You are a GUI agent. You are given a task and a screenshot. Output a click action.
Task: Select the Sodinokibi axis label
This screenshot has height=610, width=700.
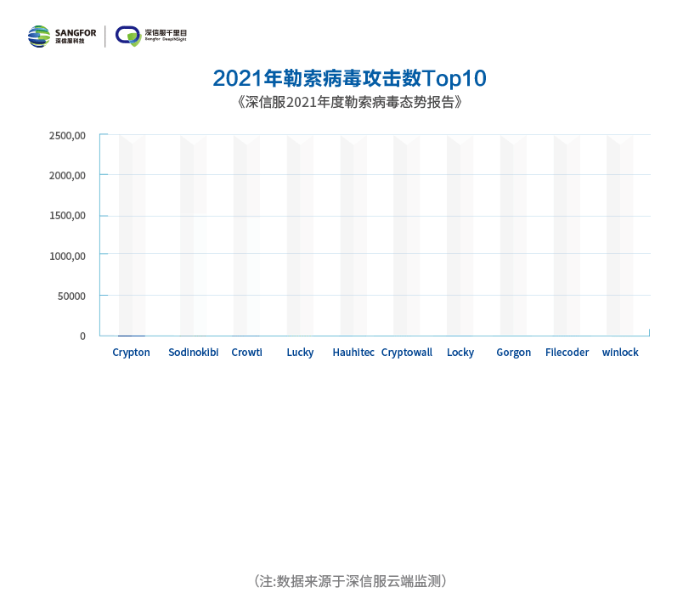[194, 353]
